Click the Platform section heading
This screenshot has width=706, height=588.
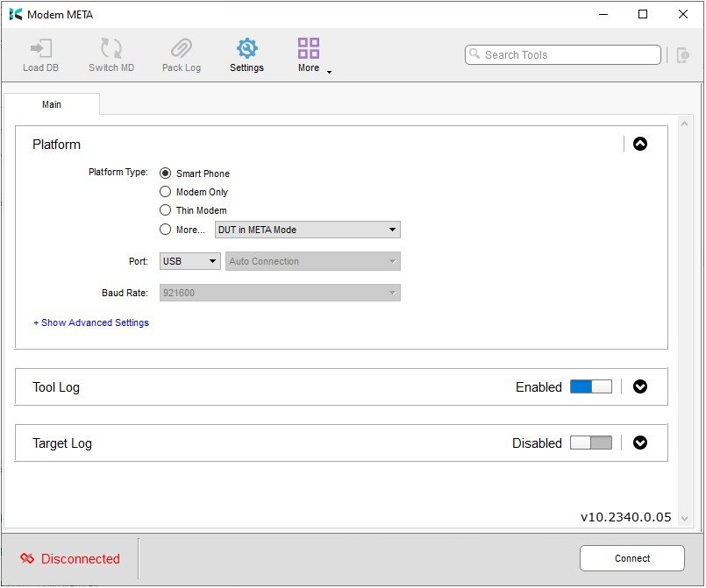click(x=56, y=145)
